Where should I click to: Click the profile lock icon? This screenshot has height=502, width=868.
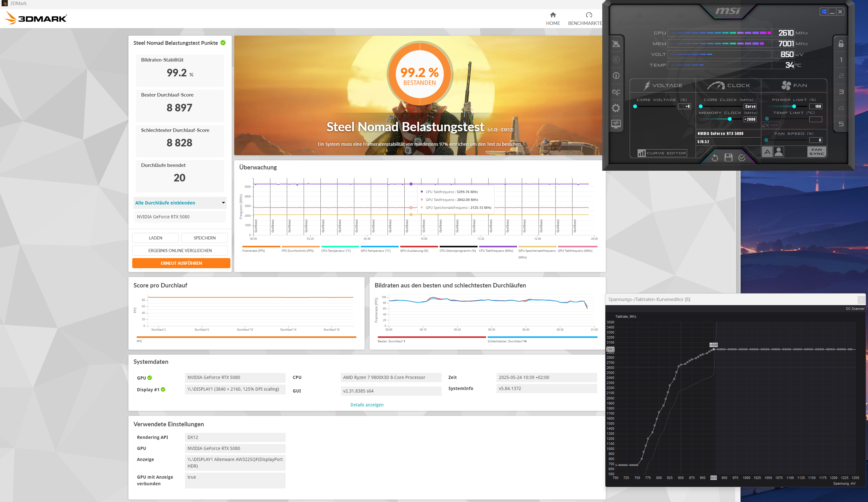(841, 44)
